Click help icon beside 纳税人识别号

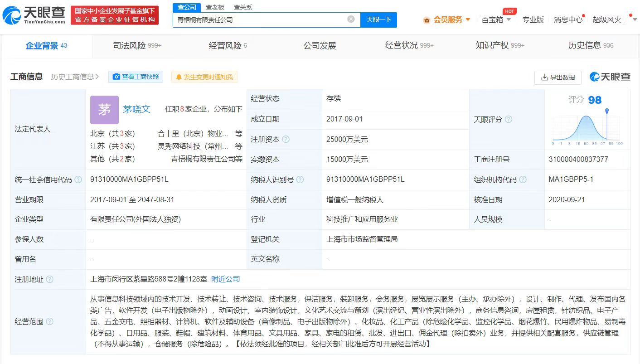click(300, 180)
